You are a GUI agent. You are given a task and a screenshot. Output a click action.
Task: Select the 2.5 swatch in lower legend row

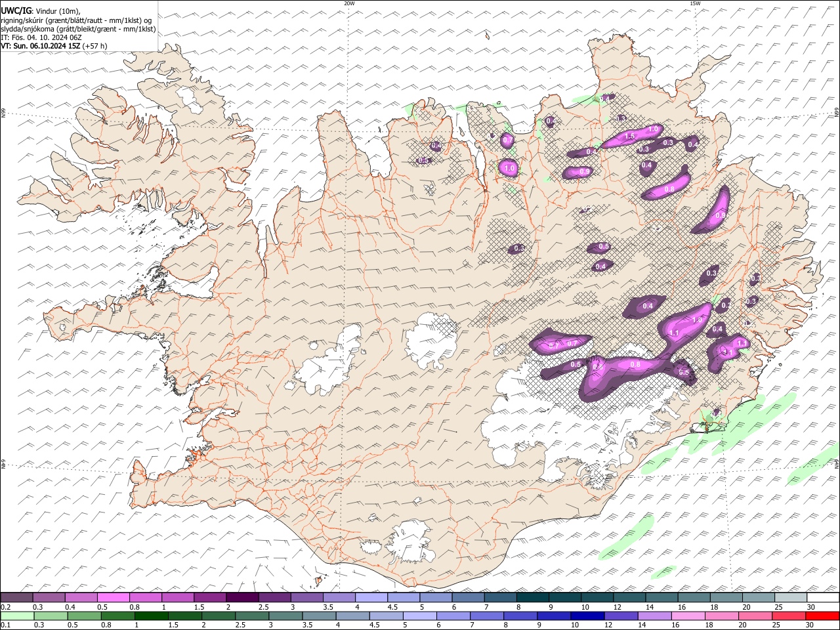coord(252,616)
